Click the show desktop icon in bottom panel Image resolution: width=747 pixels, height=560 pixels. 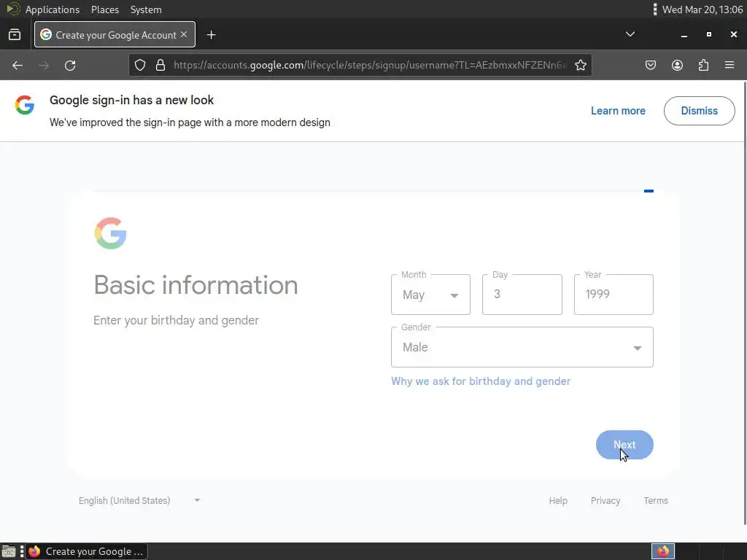[x=9, y=551]
